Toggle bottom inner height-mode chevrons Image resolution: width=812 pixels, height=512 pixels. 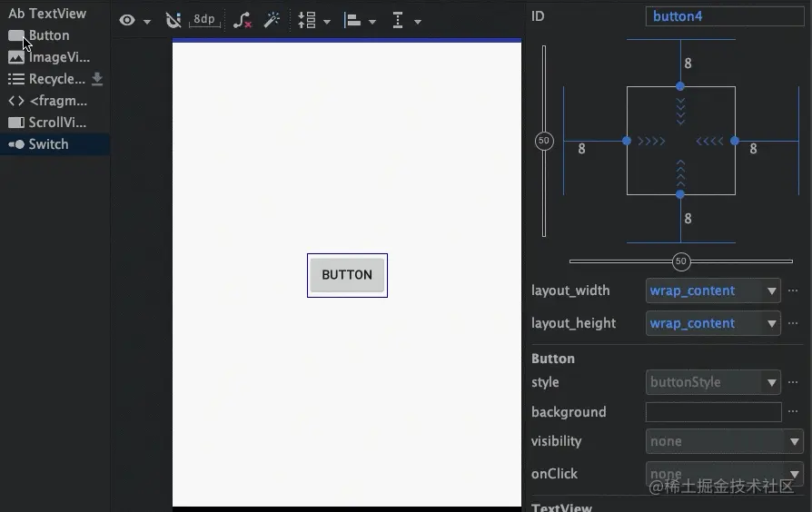[680, 174]
